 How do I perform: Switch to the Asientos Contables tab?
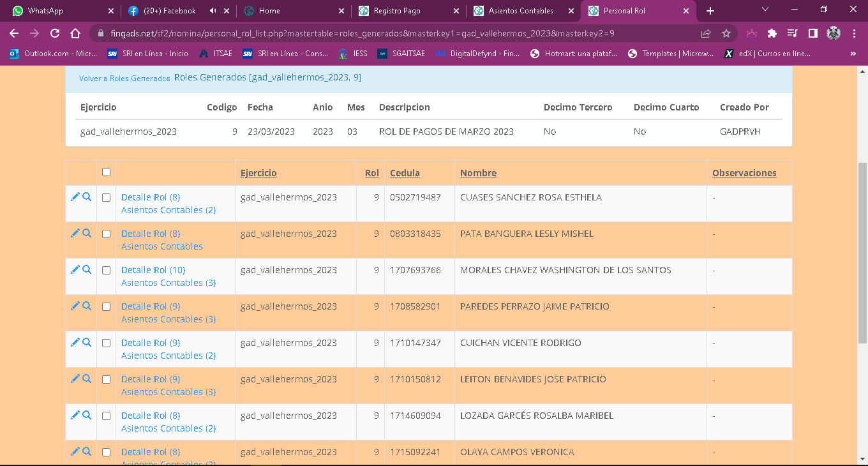point(520,11)
